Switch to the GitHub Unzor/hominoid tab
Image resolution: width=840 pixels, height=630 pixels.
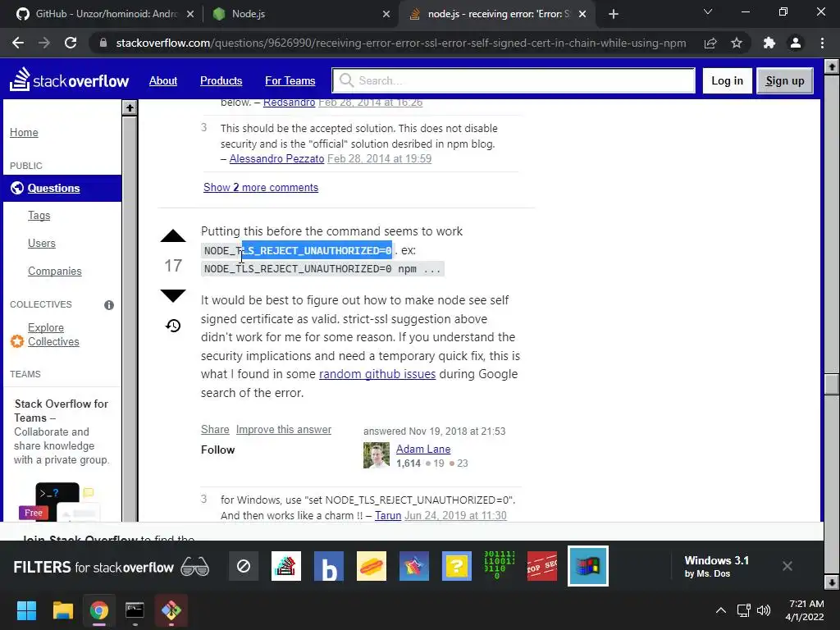click(104, 14)
